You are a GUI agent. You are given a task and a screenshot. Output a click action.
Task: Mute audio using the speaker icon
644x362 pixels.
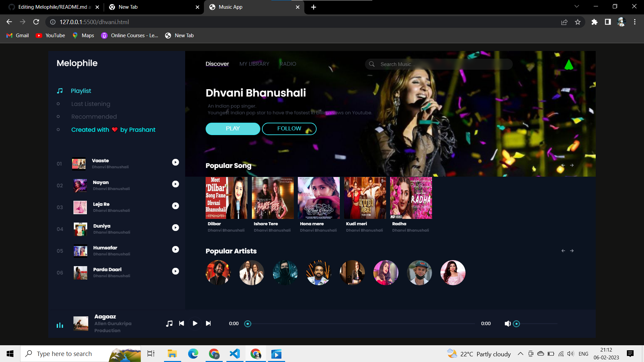tap(507, 323)
